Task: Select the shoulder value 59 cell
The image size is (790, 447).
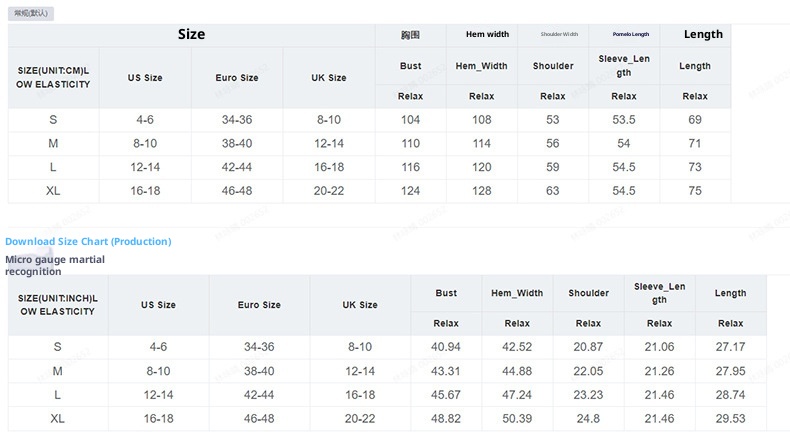Action: 552,167
